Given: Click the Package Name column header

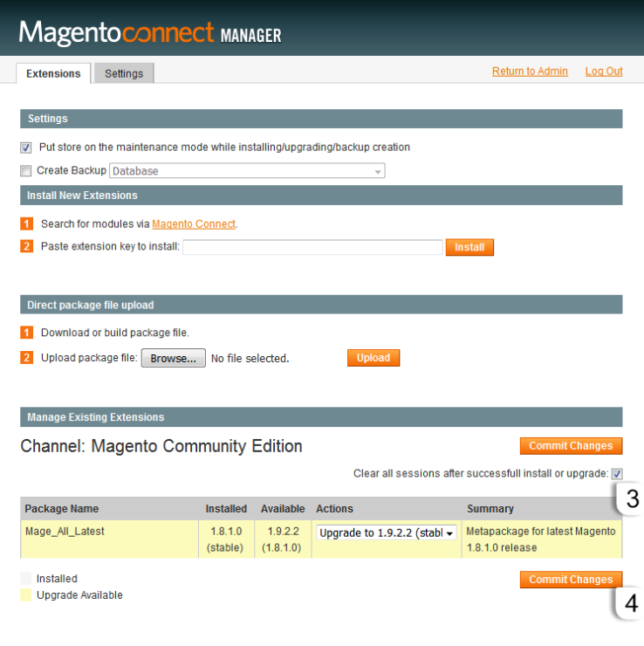Looking at the screenshot, I should (62, 509).
